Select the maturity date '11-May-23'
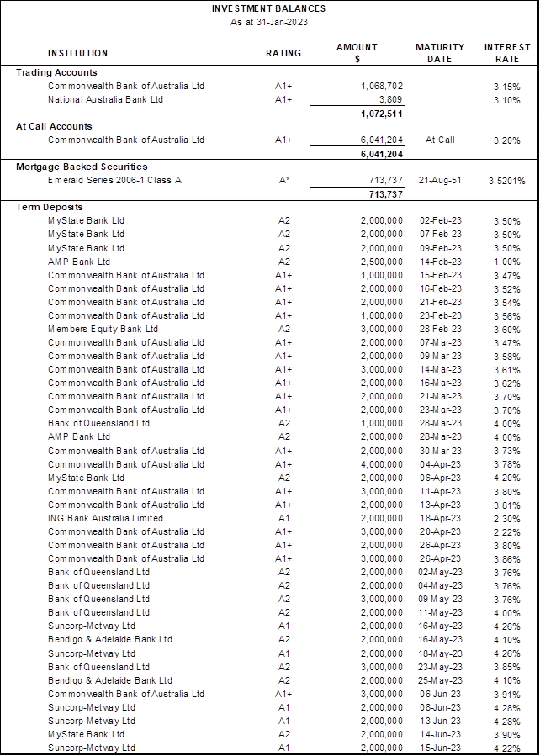 [440, 612]
